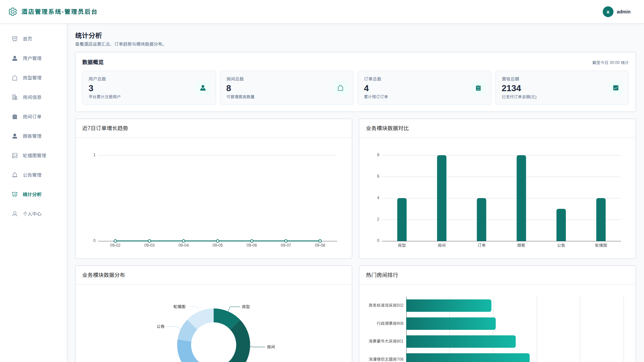Open 顾客管理 menu item
Viewport: 644px width, 362px height.
pos(34,136)
